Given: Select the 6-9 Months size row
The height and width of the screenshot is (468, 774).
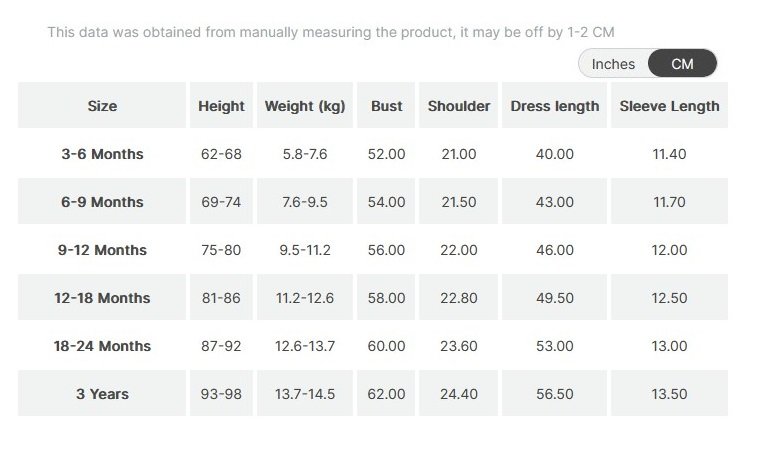Looking at the screenshot, I should point(102,202).
